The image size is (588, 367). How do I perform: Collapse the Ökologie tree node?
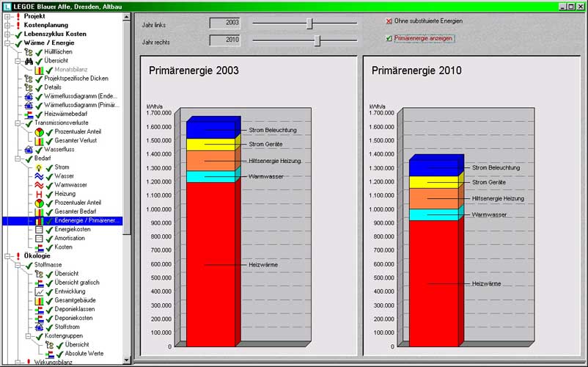pyautogui.click(x=7, y=256)
